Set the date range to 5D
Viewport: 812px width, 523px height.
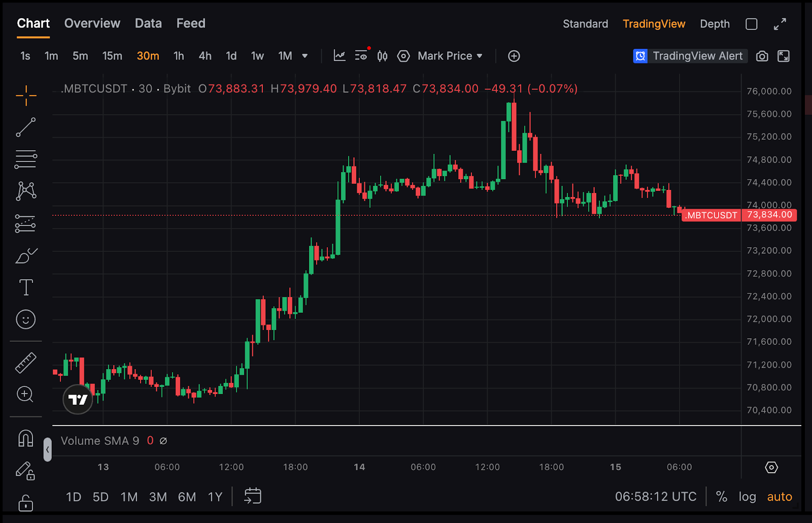[100, 497]
